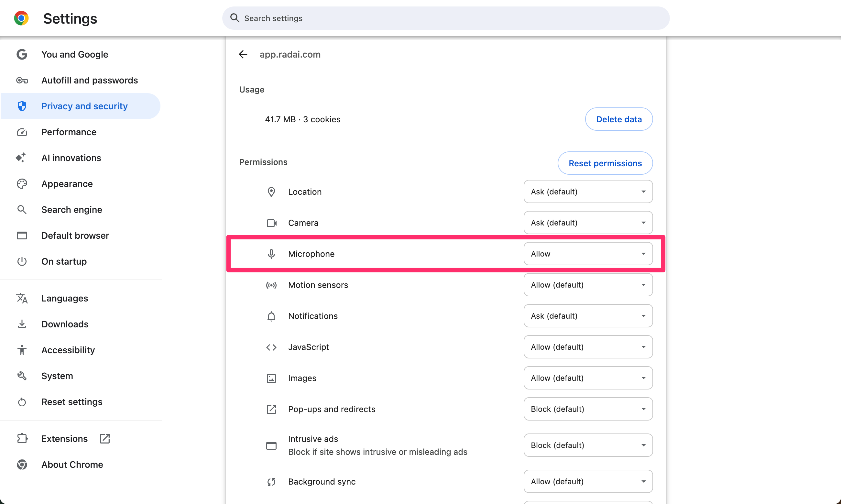Open the Images permission dropdown
This screenshot has width=841, height=504.
click(x=588, y=378)
